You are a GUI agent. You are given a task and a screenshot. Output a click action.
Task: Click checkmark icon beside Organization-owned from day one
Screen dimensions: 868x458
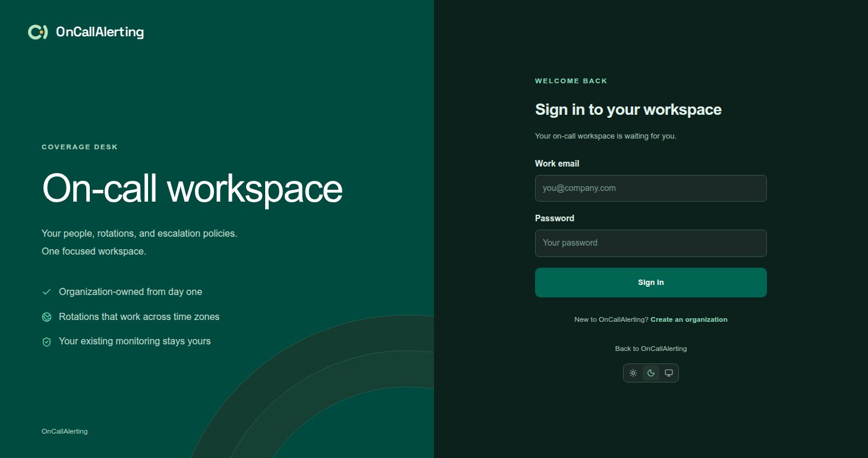tap(46, 292)
